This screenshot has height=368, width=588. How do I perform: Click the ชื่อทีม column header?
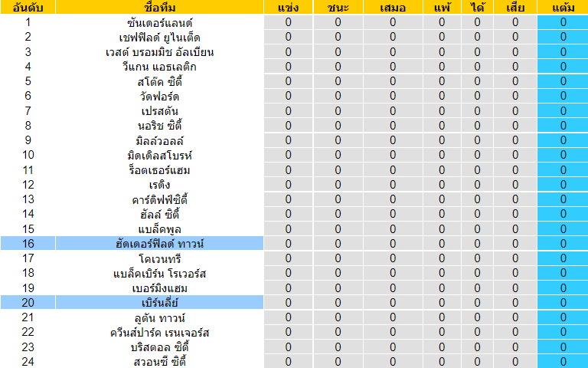tap(159, 7)
